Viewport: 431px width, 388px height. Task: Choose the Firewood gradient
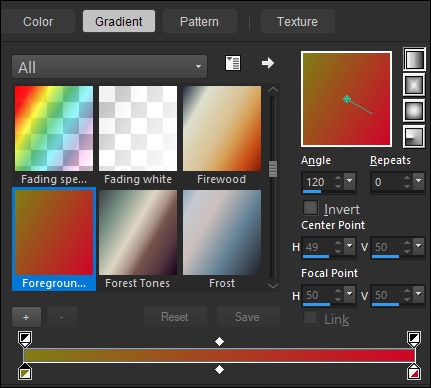tap(222, 129)
